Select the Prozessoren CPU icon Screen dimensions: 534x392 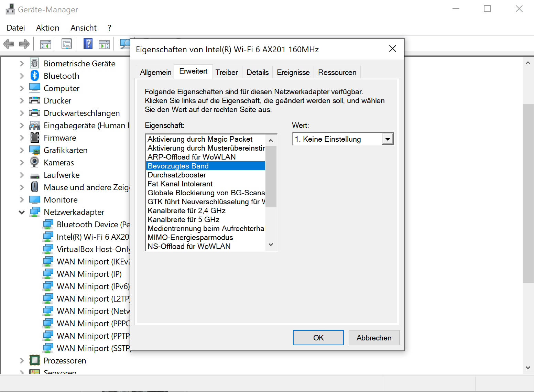point(35,360)
